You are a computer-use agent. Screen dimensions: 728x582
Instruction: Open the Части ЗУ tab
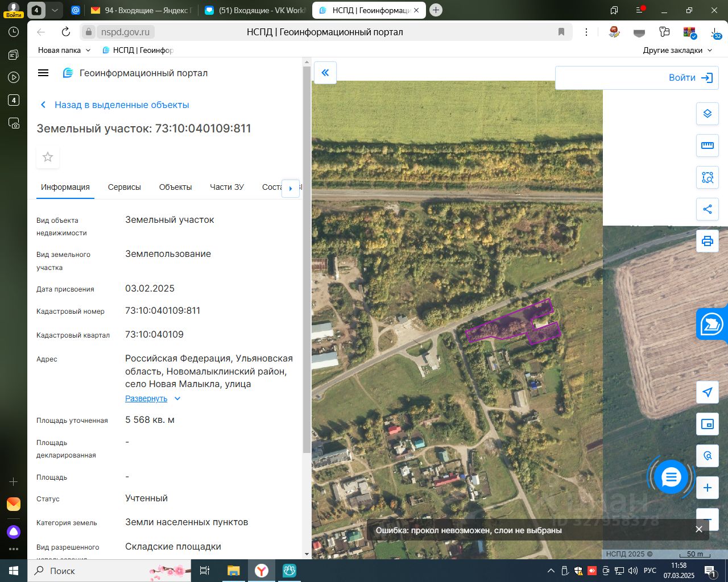point(226,187)
